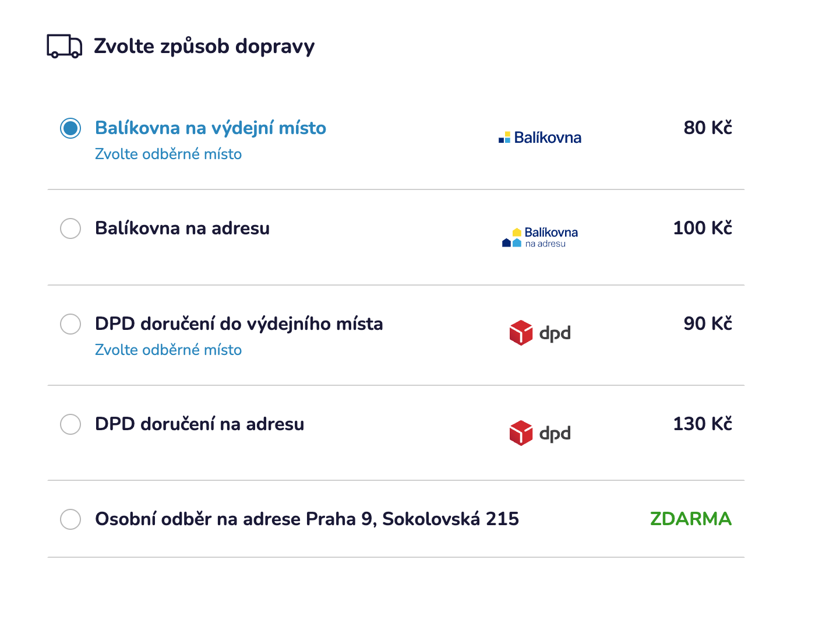Click the DPD logo for address delivery
Viewport: 840px width, 619px height.
(x=540, y=433)
